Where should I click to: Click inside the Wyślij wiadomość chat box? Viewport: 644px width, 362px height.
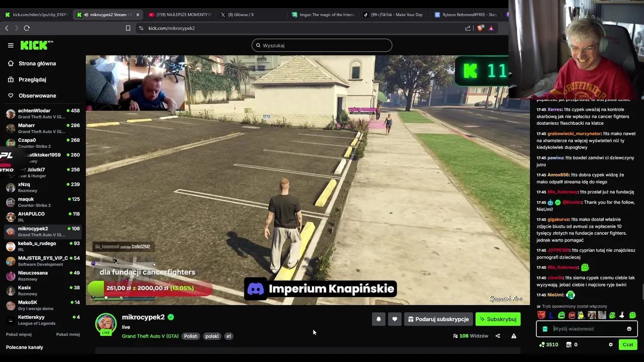point(587,329)
